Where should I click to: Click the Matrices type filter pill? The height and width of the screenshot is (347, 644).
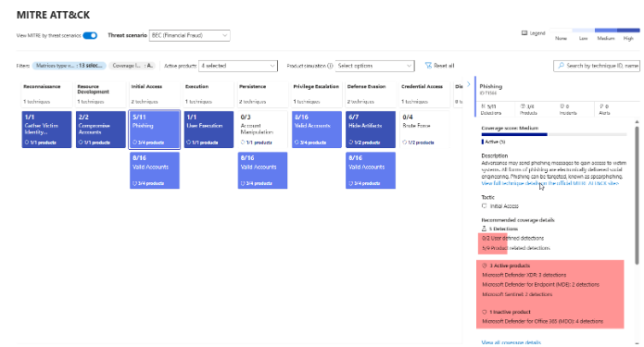tap(69, 66)
